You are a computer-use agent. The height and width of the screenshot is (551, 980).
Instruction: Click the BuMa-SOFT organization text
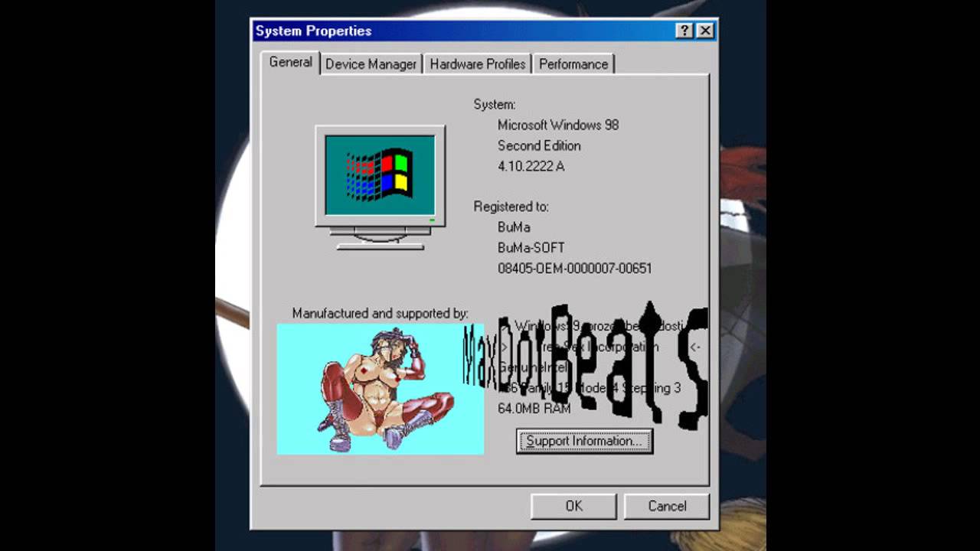pyautogui.click(x=531, y=248)
